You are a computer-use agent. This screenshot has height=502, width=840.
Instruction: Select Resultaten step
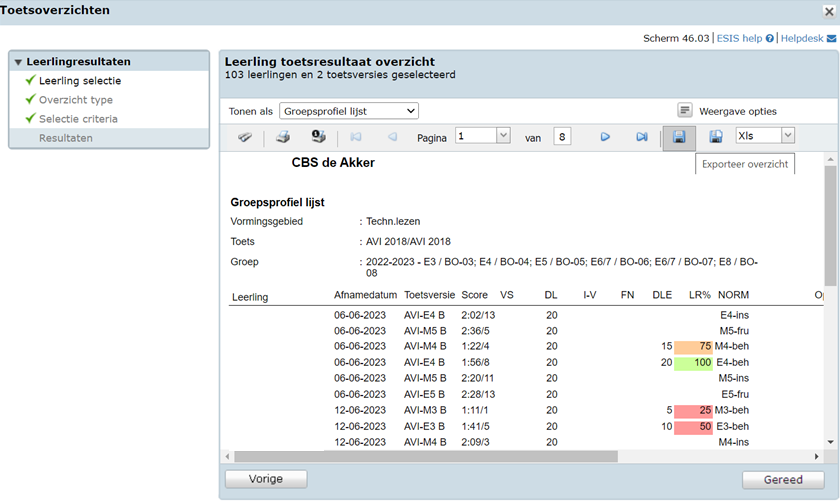click(66, 138)
